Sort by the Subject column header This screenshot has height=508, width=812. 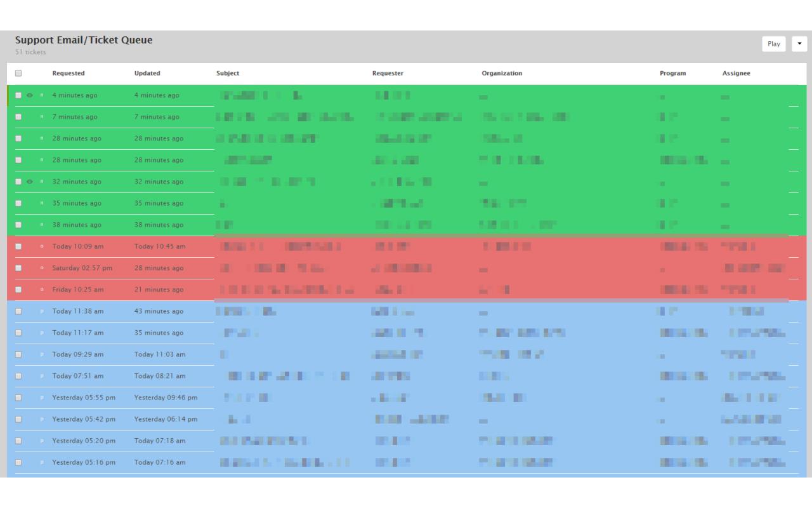pyautogui.click(x=228, y=73)
